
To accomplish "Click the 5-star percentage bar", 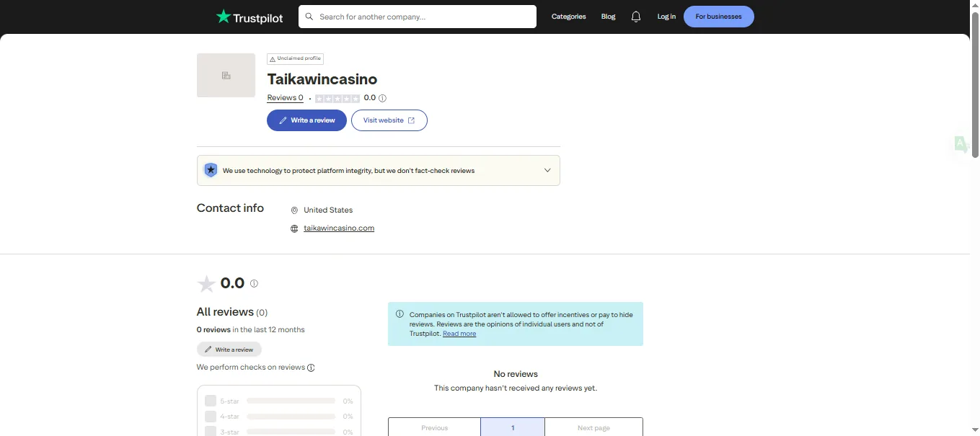I will click(x=291, y=401).
